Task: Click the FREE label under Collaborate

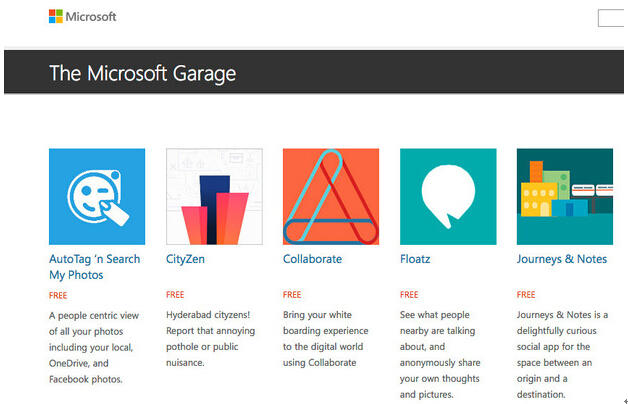Action: tap(292, 295)
